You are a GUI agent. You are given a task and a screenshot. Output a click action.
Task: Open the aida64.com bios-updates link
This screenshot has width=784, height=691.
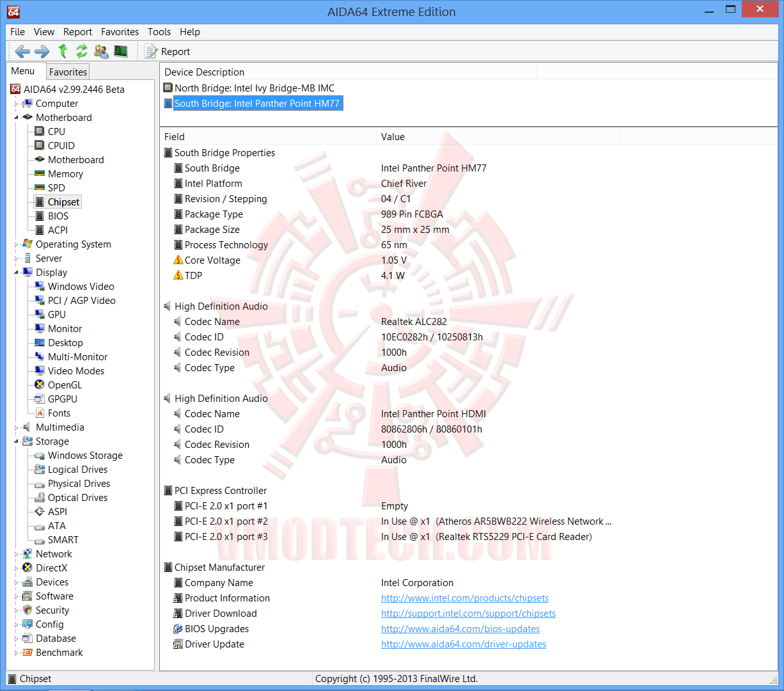460,628
